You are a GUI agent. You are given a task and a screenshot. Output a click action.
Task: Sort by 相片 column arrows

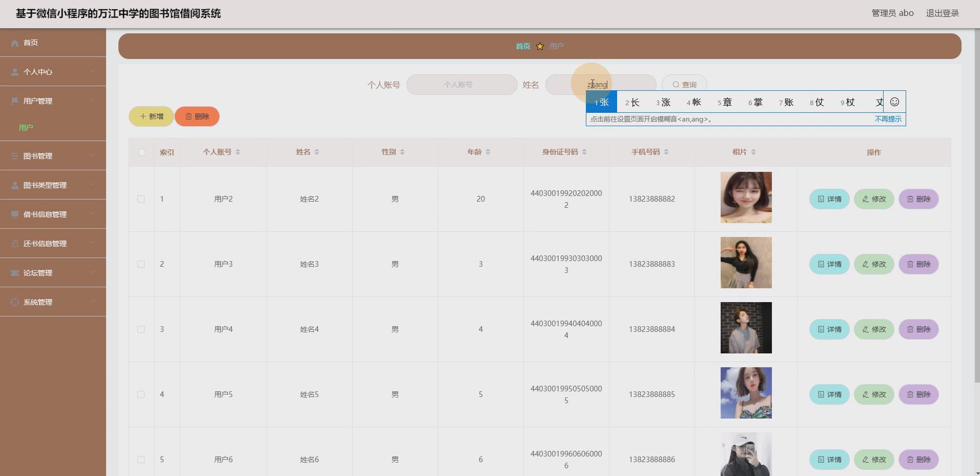tap(753, 152)
